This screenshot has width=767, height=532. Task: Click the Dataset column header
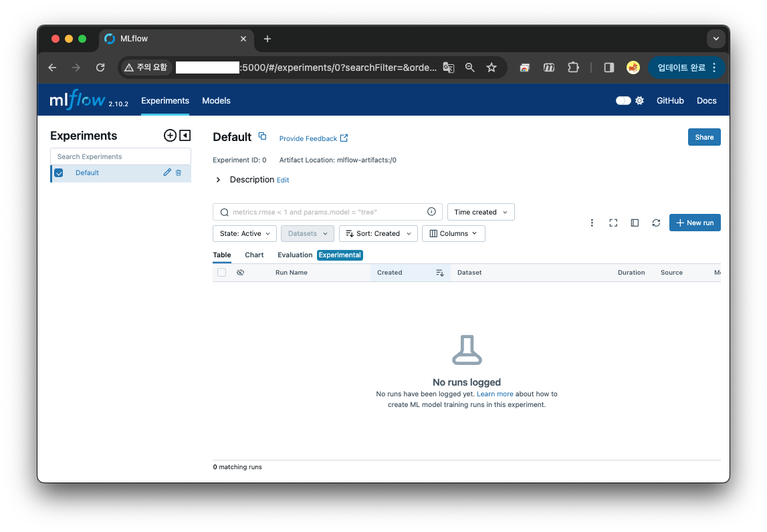[469, 273]
